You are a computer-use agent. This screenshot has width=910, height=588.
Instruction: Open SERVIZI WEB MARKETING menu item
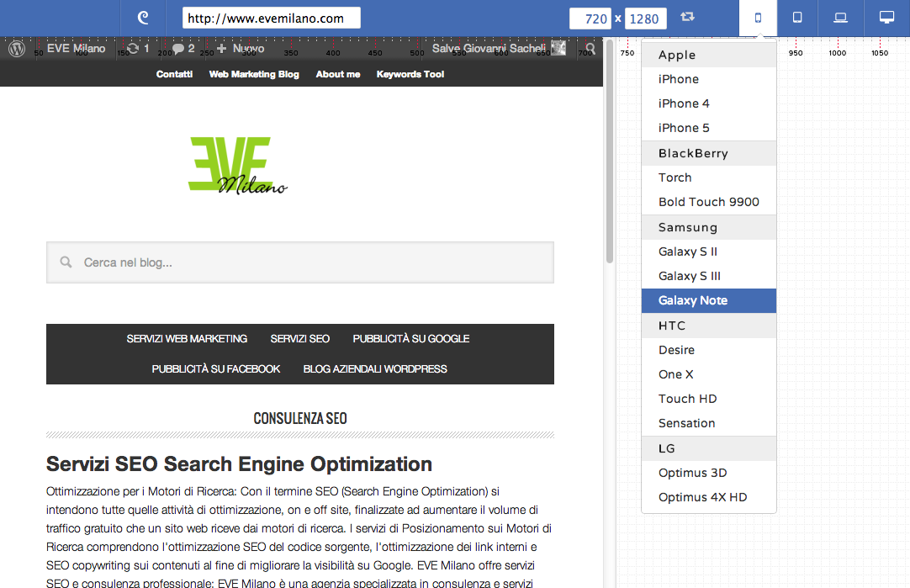click(187, 339)
